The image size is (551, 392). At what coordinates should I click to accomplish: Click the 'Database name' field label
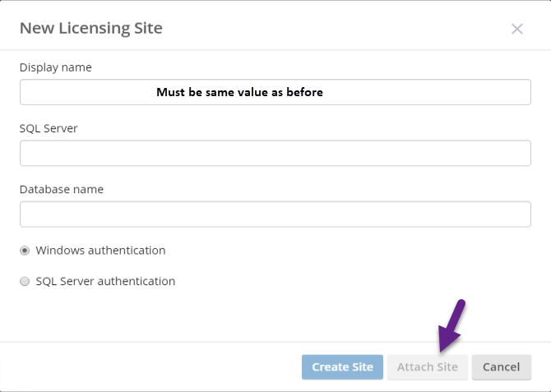tap(62, 189)
